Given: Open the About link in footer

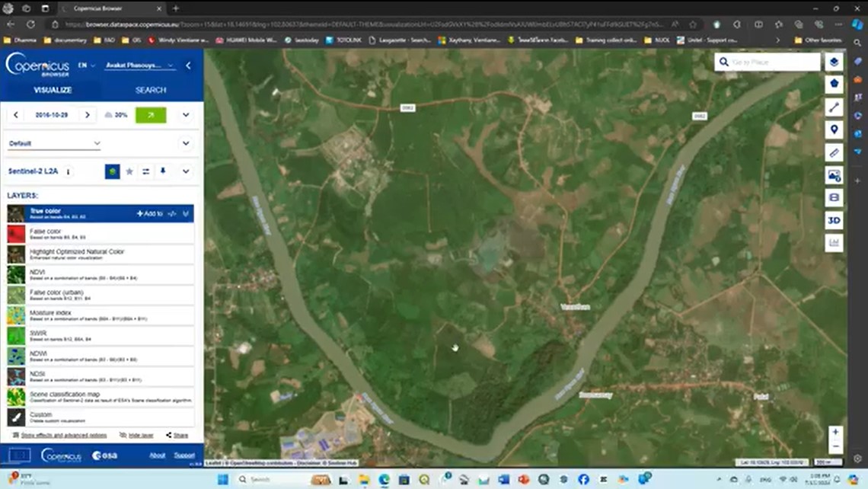Looking at the screenshot, I should pyautogui.click(x=157, y=455).
